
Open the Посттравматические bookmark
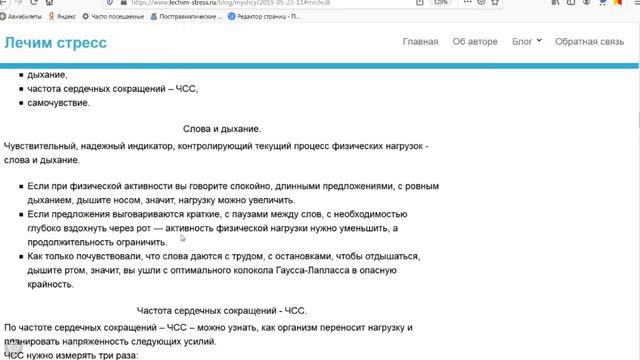pos(187,17)
